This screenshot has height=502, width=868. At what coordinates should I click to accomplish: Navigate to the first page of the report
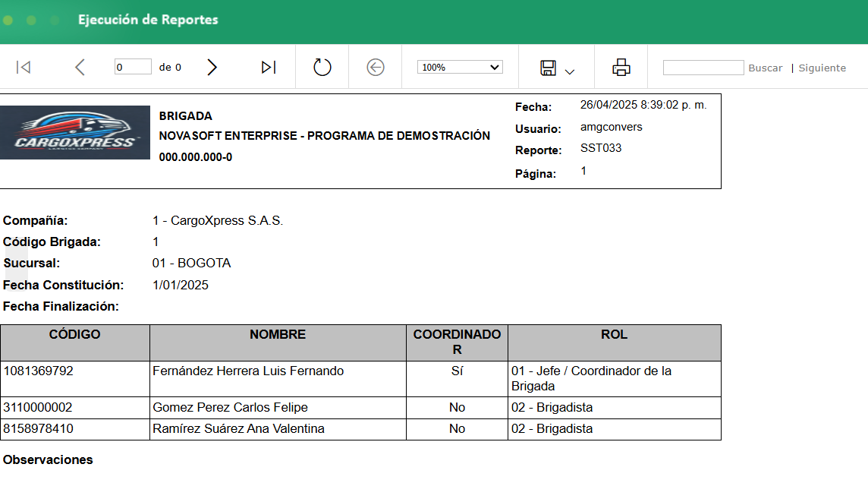pos(23,67)
